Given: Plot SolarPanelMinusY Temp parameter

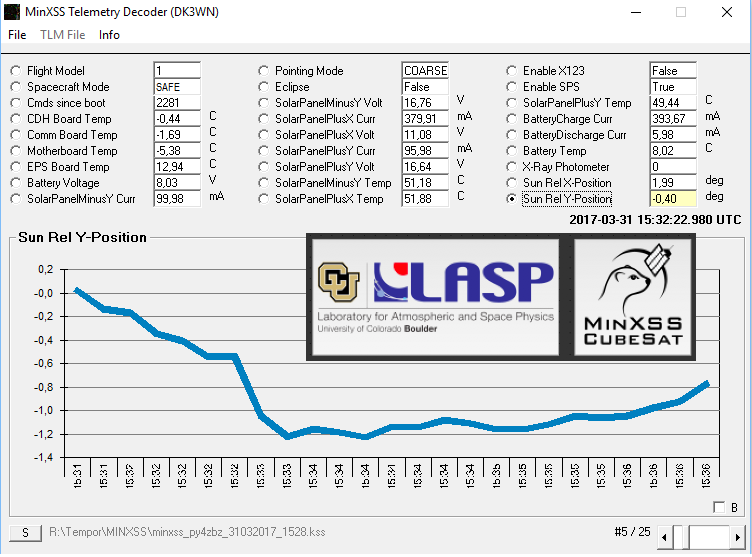Looking at the screenshot, I should click(x=263, y=183).
